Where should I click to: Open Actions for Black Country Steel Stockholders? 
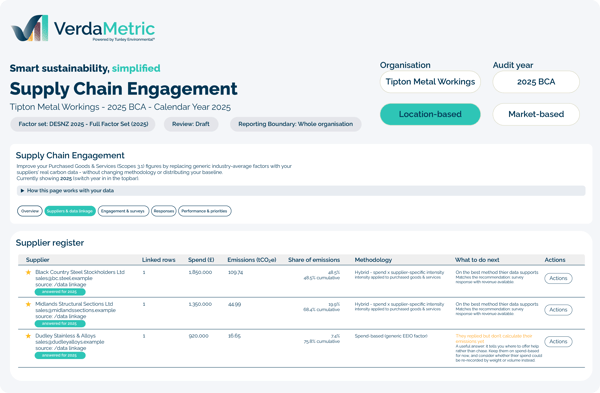[x=558, y=278]
